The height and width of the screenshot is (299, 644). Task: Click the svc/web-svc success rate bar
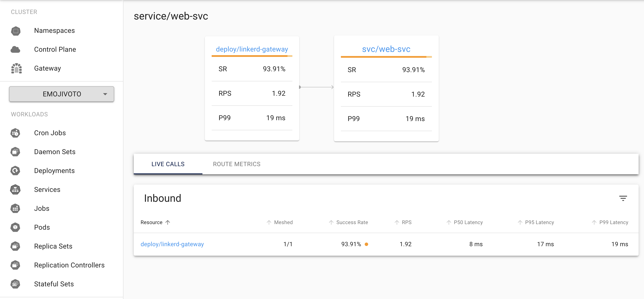[386, 57]
